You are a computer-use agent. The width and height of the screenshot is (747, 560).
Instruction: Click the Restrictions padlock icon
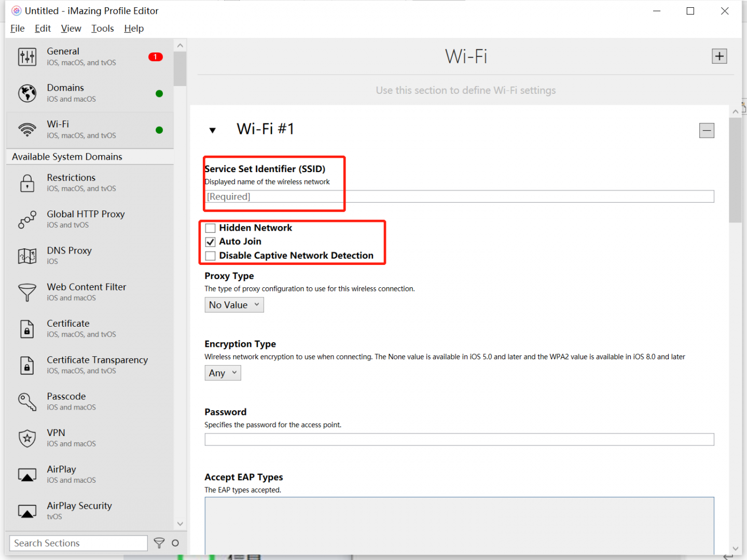coord(27,183)
